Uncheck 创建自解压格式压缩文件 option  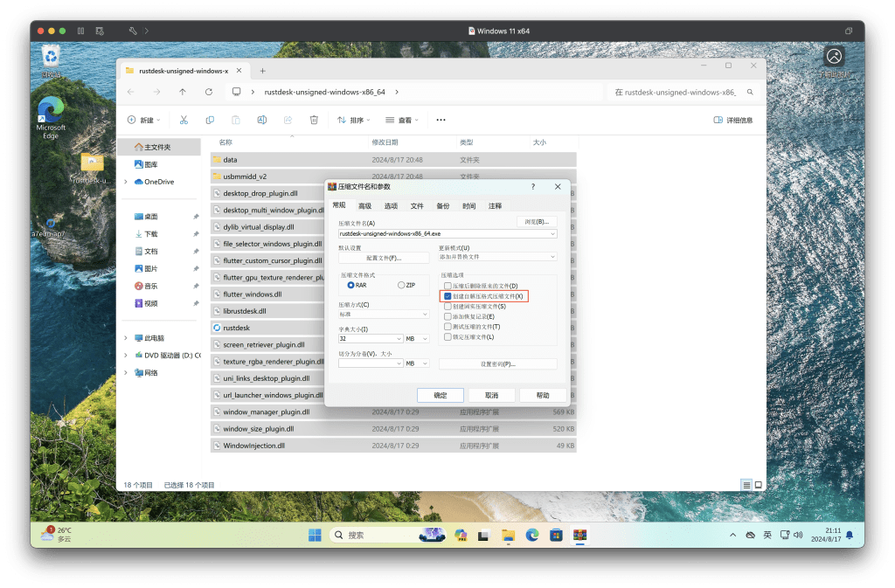click(447, 297)
